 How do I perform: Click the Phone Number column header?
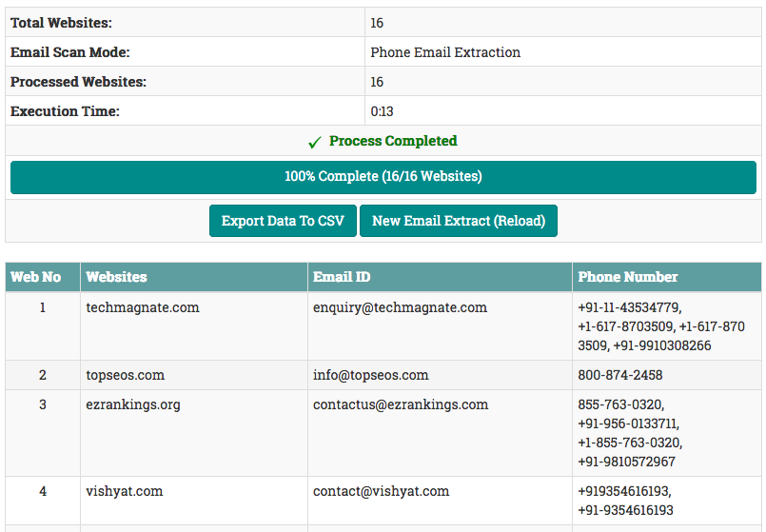[x=667, y=277]
